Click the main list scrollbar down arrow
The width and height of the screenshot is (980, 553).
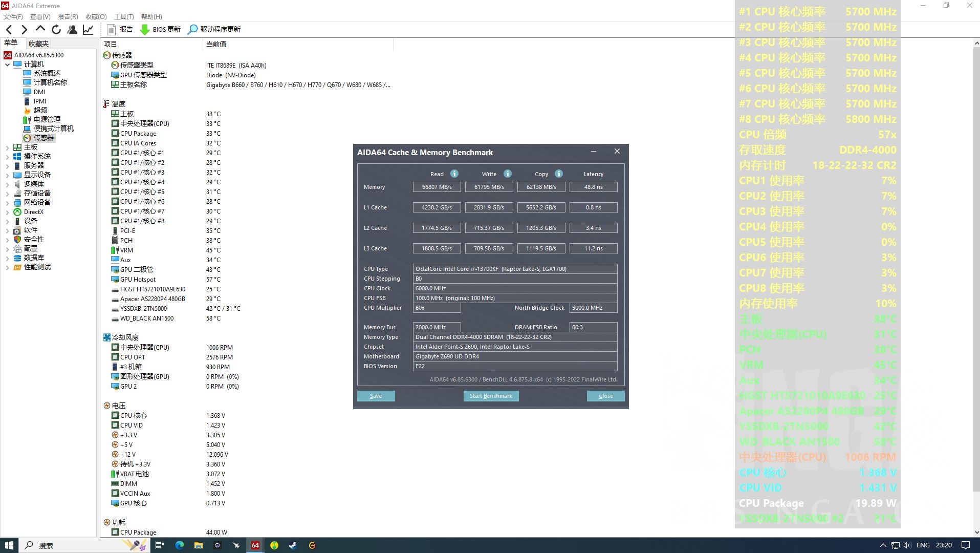976,532
